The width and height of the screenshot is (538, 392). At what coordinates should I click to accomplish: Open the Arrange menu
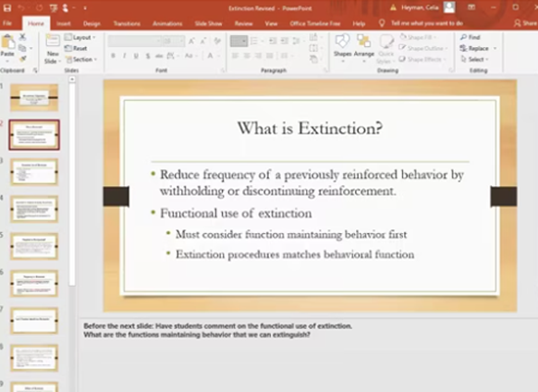coord(363,48)
